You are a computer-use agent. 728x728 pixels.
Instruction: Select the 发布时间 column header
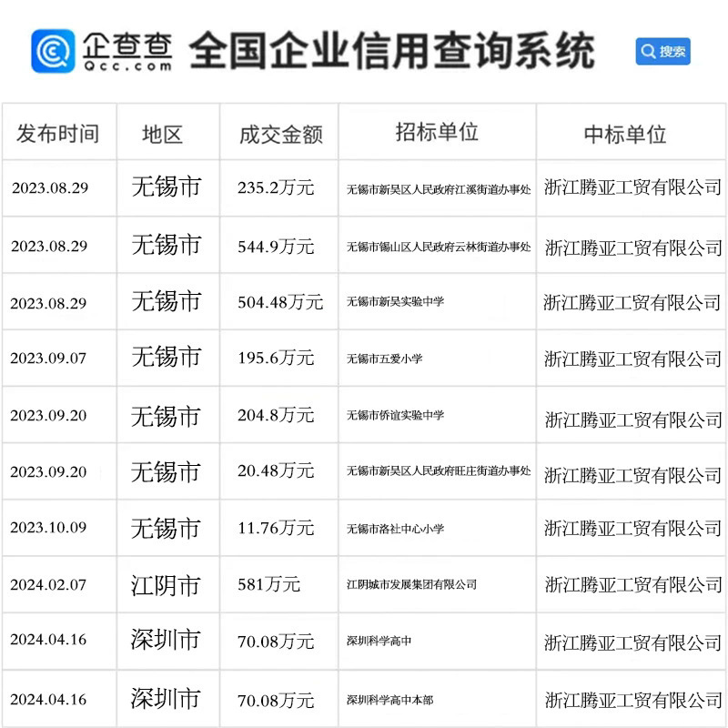pos(57,134)
